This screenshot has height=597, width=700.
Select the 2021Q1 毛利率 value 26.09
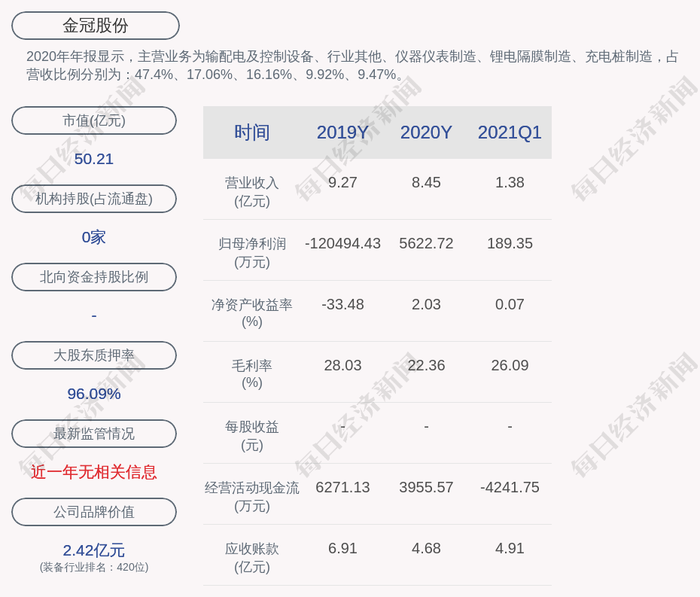(x=510, y=366)
